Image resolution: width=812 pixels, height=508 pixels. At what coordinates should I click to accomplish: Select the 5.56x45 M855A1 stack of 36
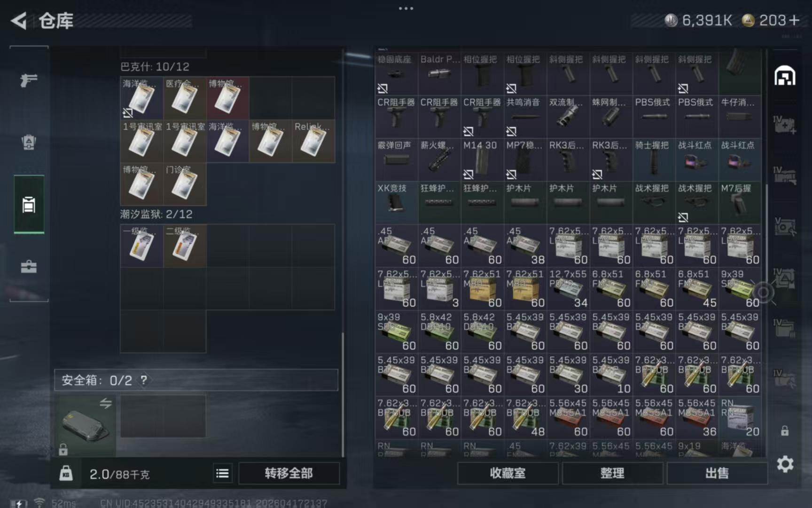click(x=697, y=417)
